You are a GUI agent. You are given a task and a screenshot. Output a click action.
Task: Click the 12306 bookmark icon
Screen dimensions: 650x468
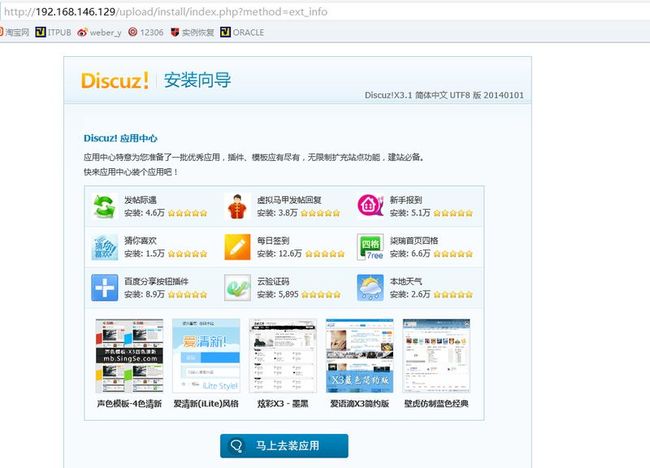click(133, 32)
